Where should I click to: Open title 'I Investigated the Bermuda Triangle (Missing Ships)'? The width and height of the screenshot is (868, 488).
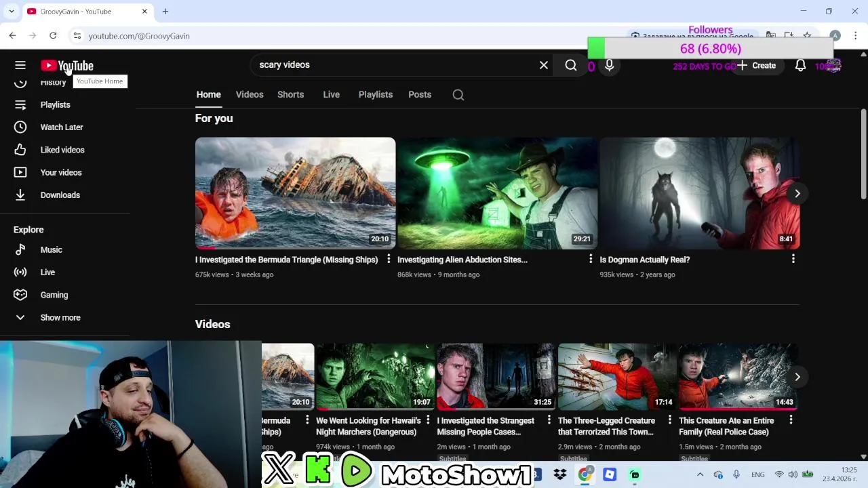(286, 260)
